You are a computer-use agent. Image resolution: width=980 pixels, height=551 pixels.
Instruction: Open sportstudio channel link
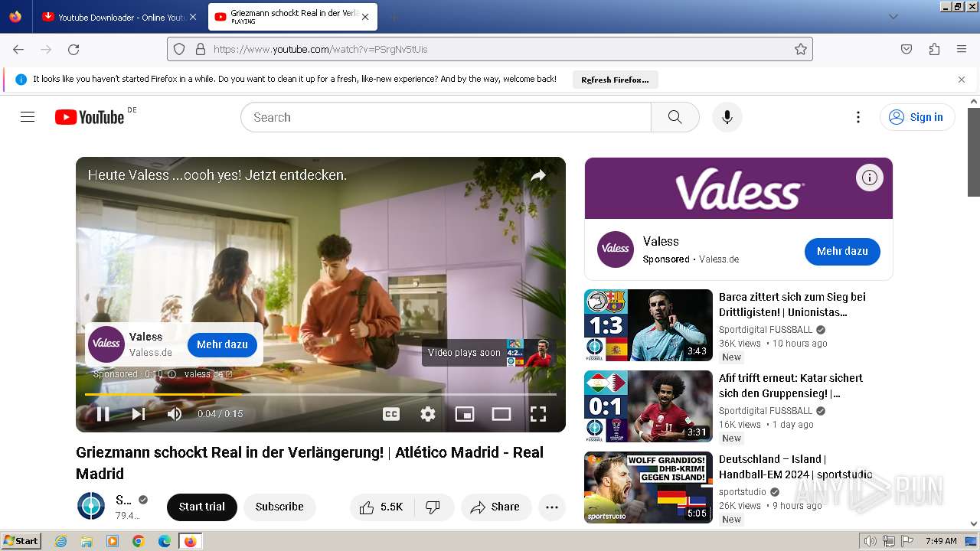[x=743, y=492]
